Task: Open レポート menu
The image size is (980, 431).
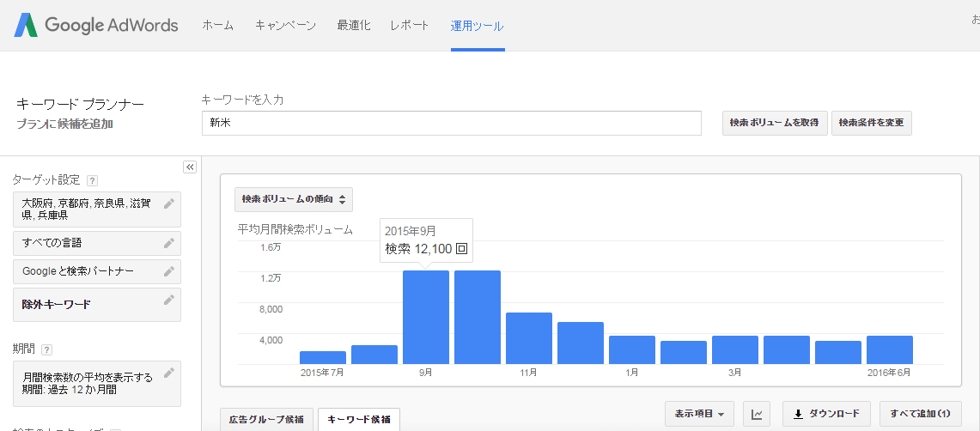Action: (x=410, y=26)
